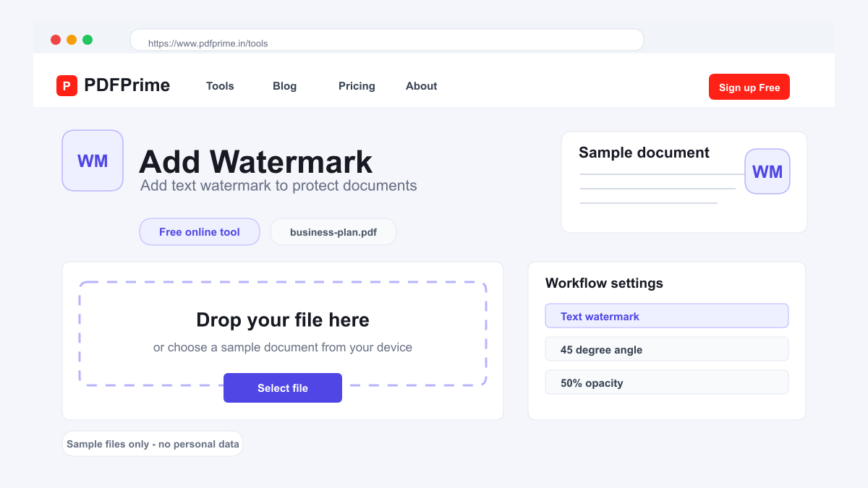Viewport: 868px width, 488px height.
Task: Click "Sample files only - no personal data" note
Action: pyautogui.click(x=153, y=444)
